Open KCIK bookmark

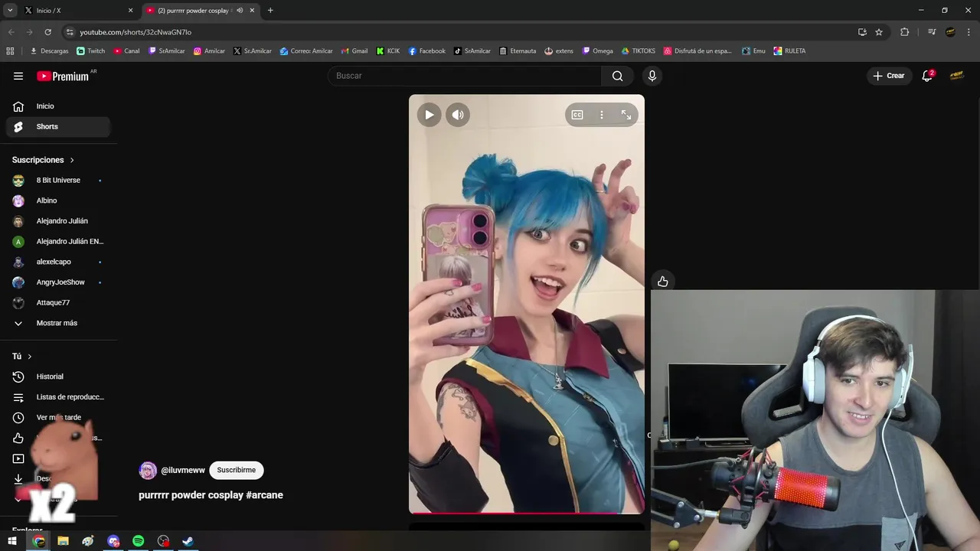(x=388, y=51)
